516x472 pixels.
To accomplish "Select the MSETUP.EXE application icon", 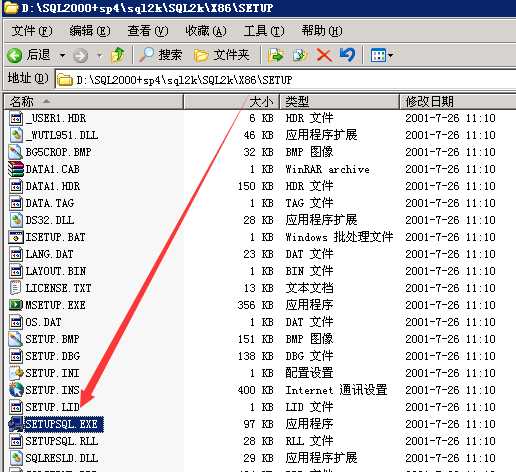I will click(16, 305).
